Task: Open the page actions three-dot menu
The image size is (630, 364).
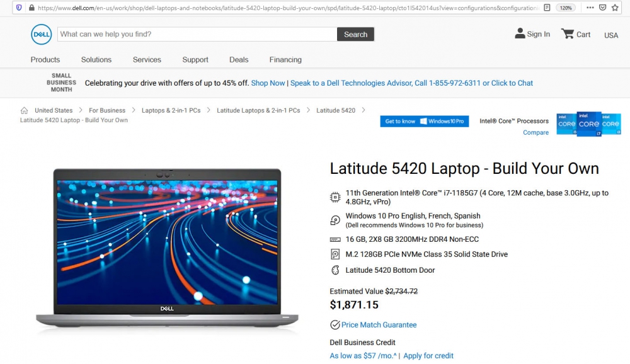Action: pos(590,8)
